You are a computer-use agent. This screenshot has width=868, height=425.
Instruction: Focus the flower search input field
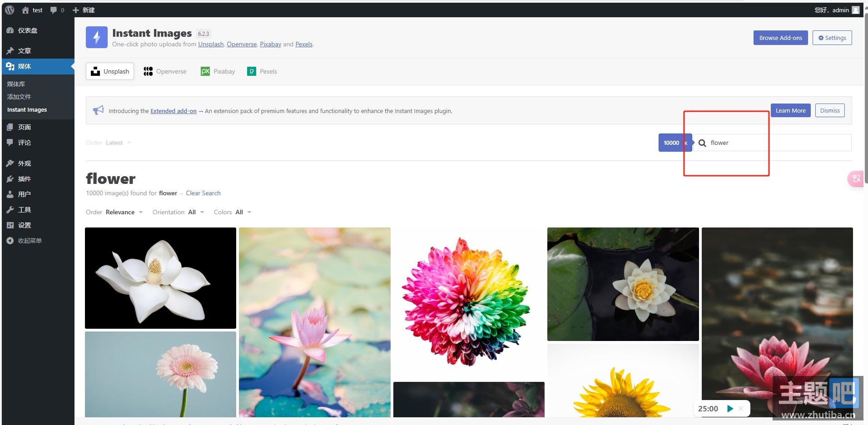pyautogui.click(x=772, y=143)
